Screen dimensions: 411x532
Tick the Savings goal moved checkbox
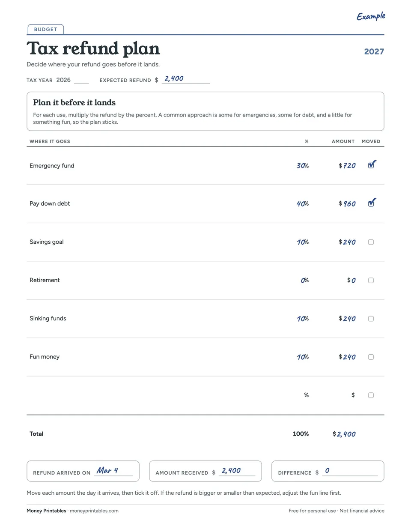[371, 242]
